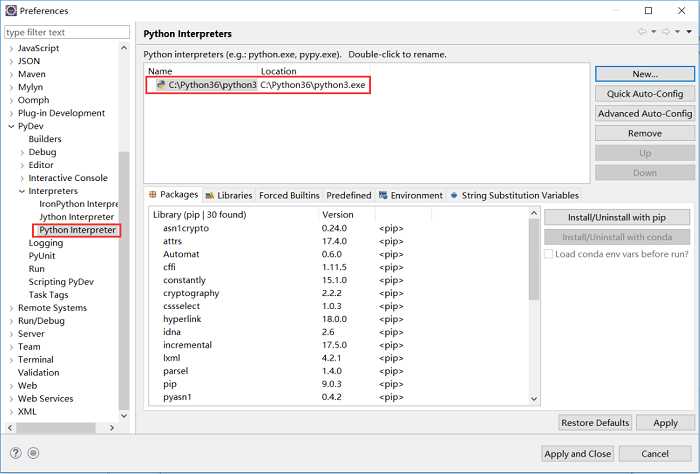The width and height of the screenshot is (700, 474).
Task: Click the help question mark icon
Action: 16,453
